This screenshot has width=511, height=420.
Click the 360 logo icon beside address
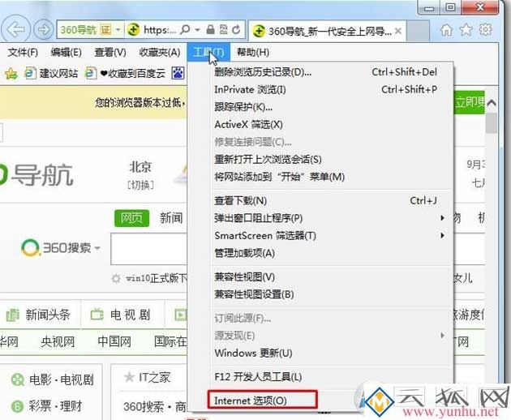click(x=133, y=30)
